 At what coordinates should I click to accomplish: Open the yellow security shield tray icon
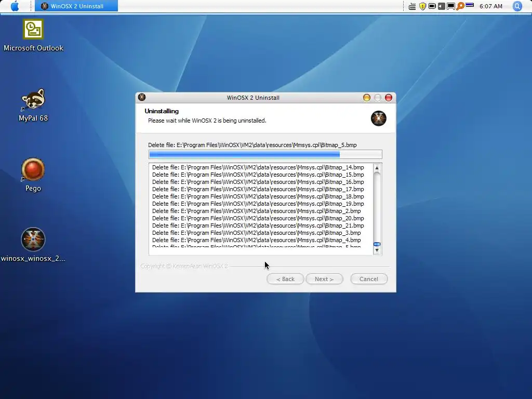[422, 6]
